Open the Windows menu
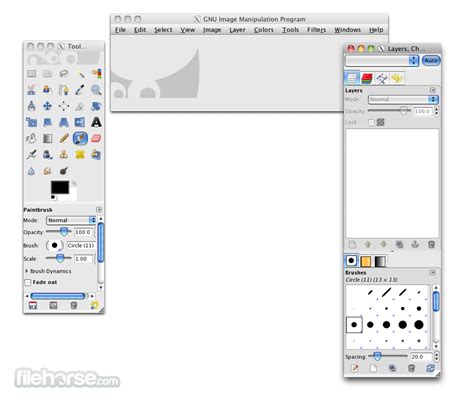 point(347,30)
